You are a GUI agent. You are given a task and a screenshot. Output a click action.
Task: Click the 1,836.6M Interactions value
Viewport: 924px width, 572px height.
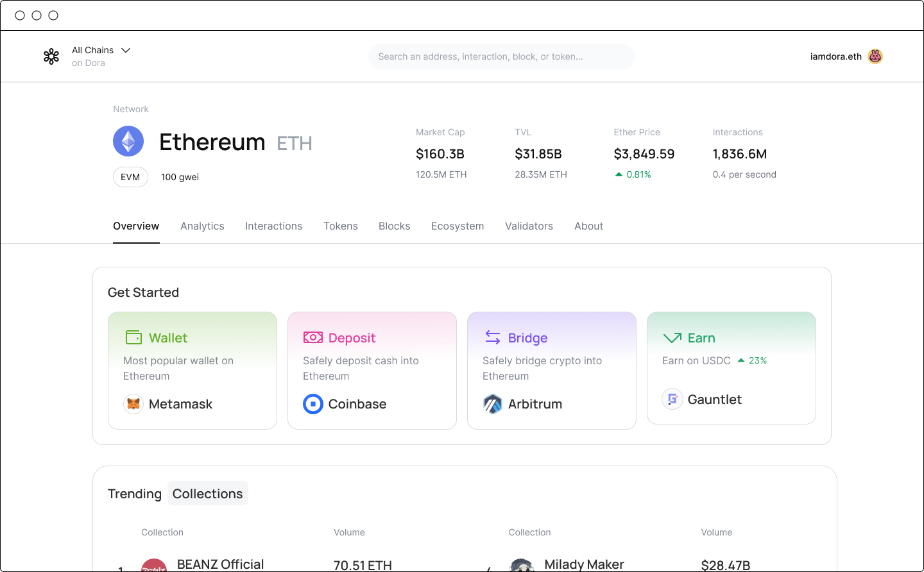740,154
